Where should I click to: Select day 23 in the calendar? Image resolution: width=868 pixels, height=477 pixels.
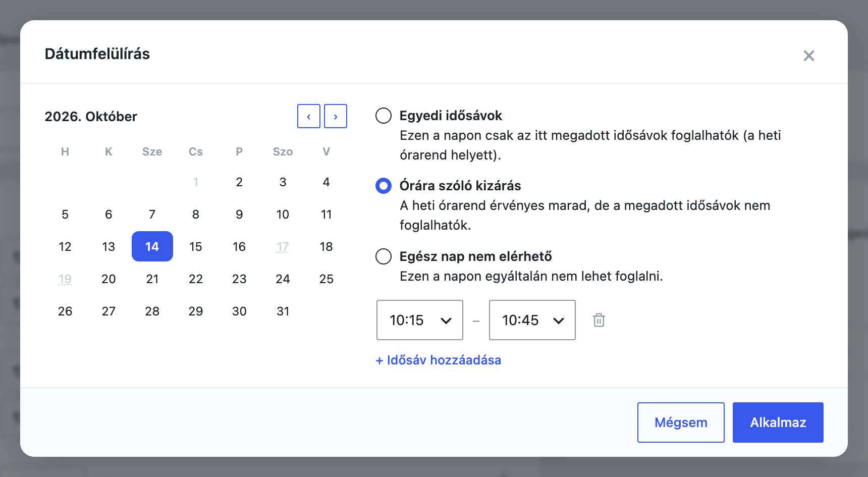(x=239, y=279)
